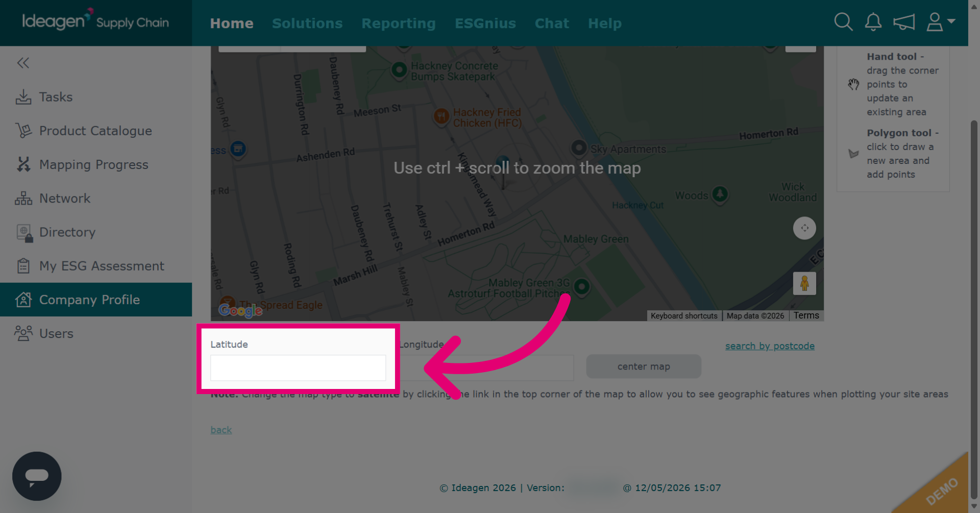Click the Map data ©2026 text
Screen dimensions: 980x513
pyautogui.click(x=755, y=316)
